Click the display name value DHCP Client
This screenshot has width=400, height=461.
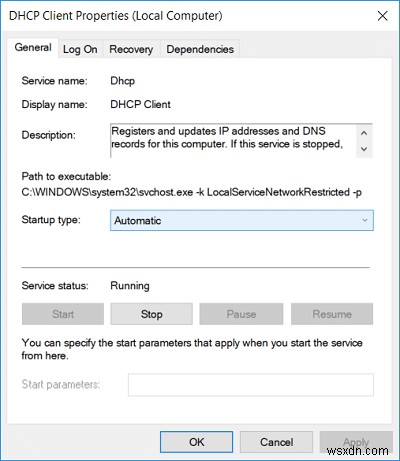[x=140, y=104]
